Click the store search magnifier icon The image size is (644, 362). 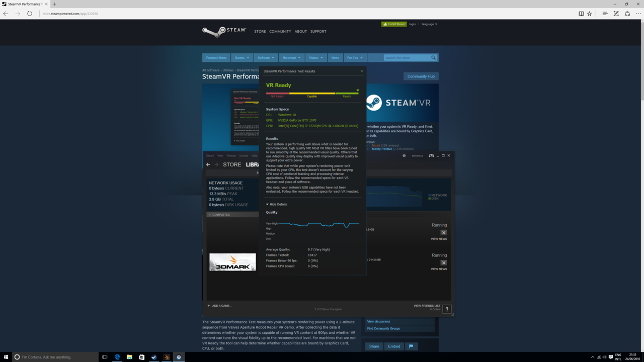tap(433, 58)
